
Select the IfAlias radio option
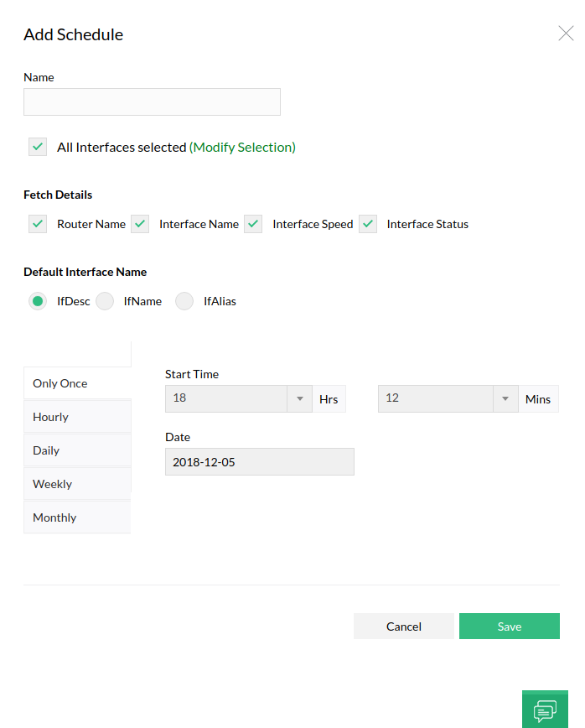[184, 301]
